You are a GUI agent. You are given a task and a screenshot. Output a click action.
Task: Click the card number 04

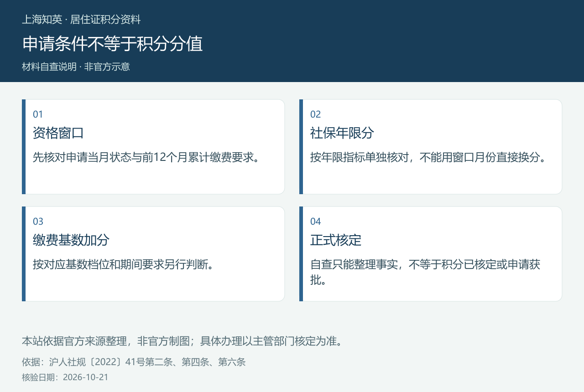coord(316,222)
